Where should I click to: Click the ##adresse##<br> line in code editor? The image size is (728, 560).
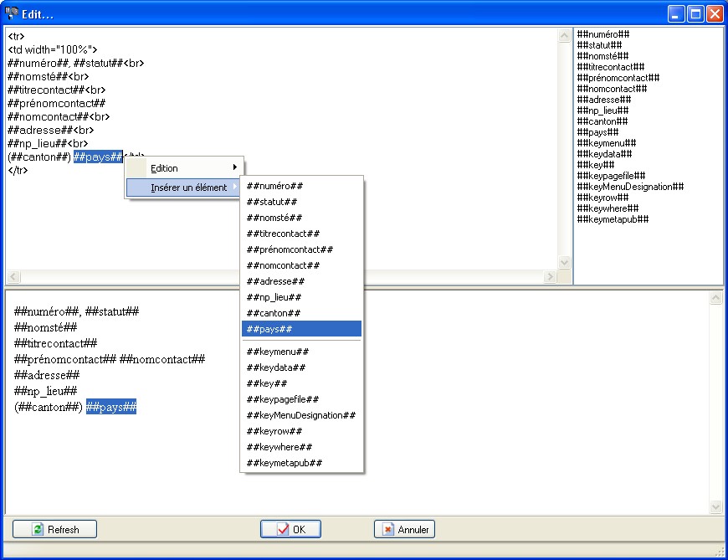point(50,130)
